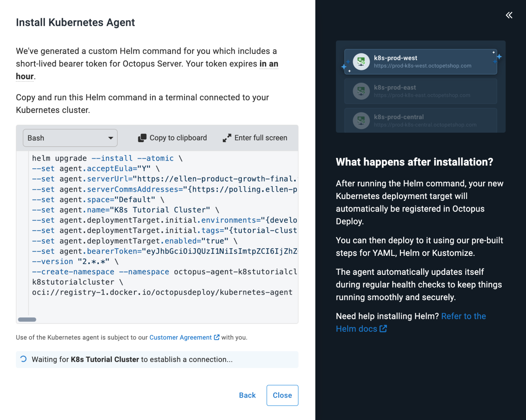
Task: Click the k8s-prod-west card title
Action: (x=395, y=58)
